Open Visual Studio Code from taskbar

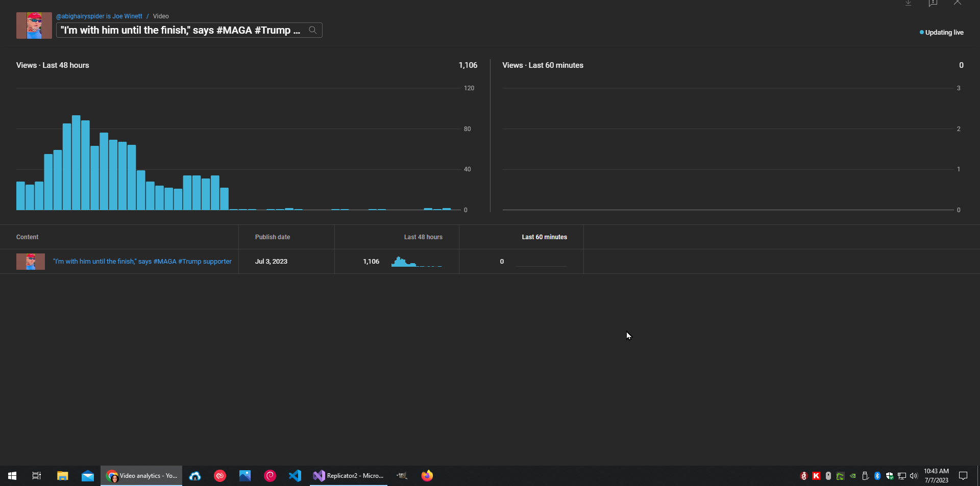[x=295, y=476]
